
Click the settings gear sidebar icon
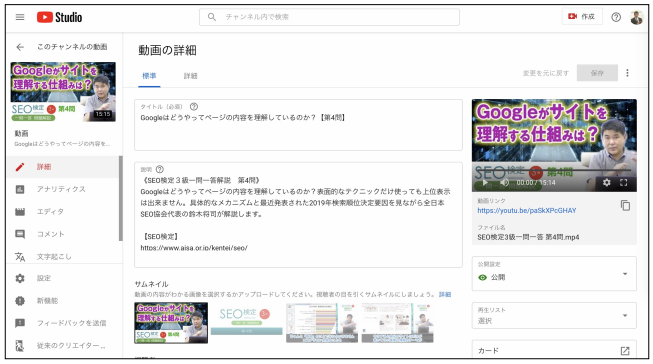coord(20,278)
